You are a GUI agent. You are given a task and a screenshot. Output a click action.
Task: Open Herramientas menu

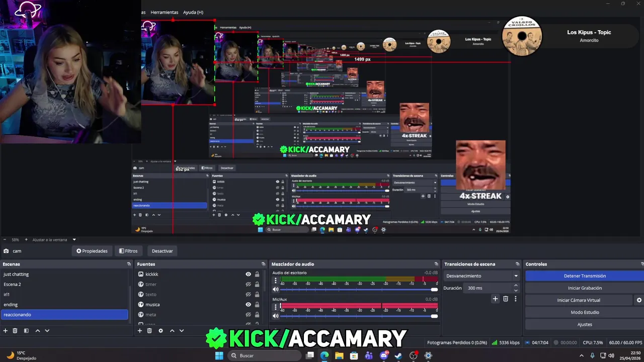point(165,12)
